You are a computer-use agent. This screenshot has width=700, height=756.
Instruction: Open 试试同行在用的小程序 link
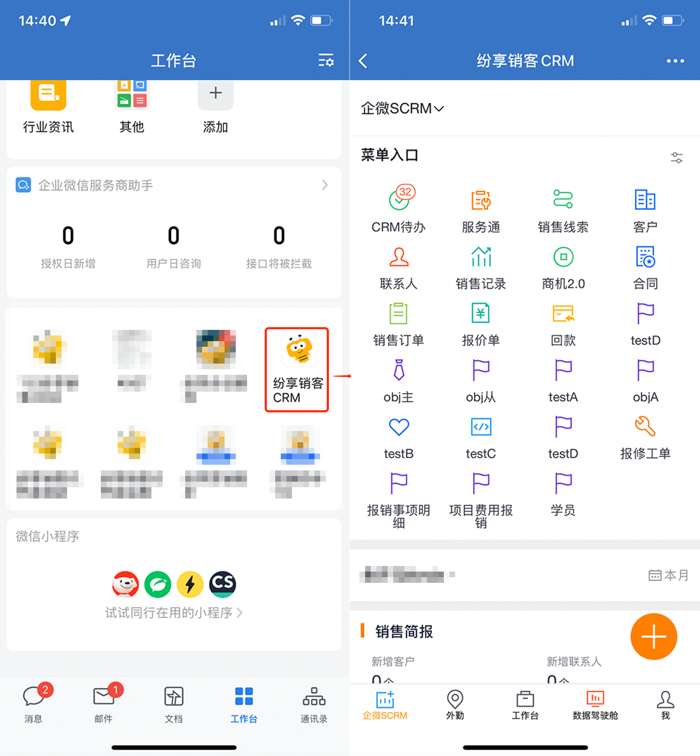click(174, 612)
